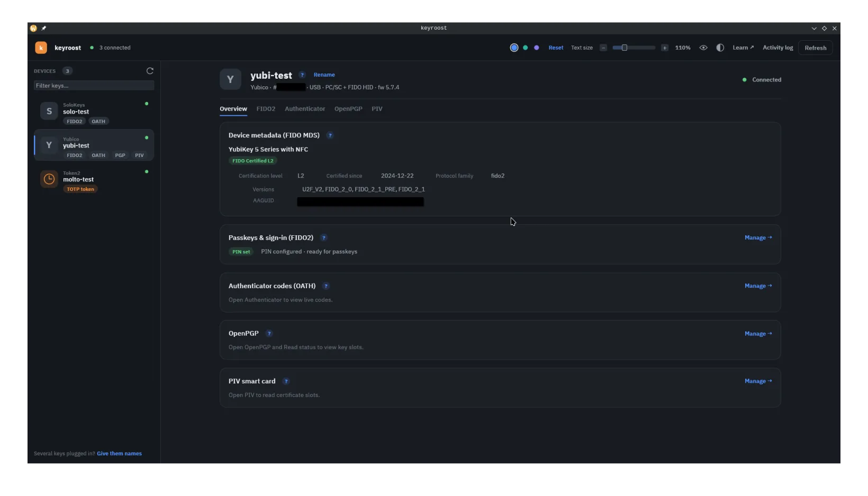Click the 3 connected status text
Screen dimensions: 868x496
pos(115,48)
